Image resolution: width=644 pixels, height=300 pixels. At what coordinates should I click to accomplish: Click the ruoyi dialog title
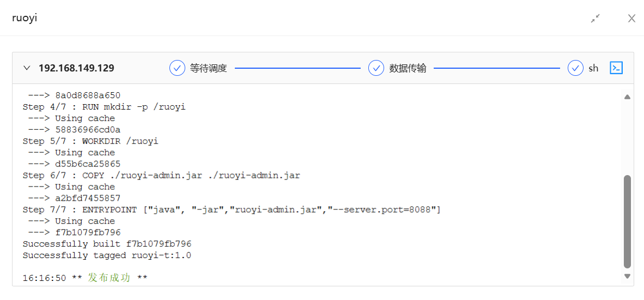25,18
